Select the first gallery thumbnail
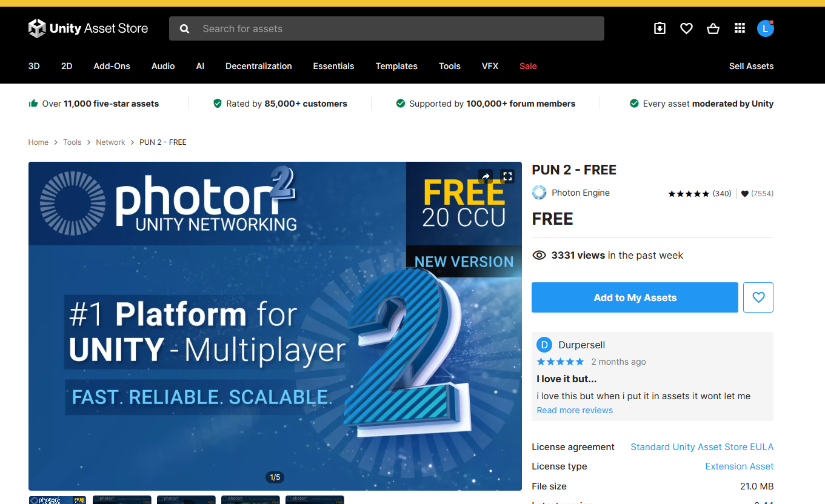825x504 pixels. point(57,500)
